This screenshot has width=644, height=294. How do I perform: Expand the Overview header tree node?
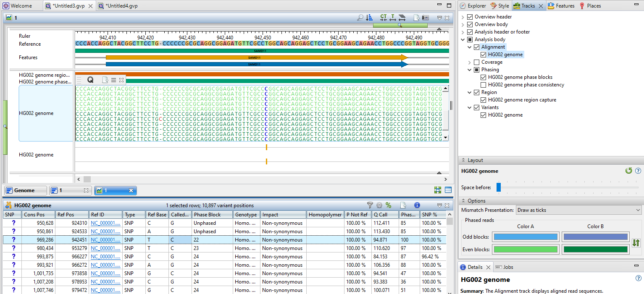463,17
